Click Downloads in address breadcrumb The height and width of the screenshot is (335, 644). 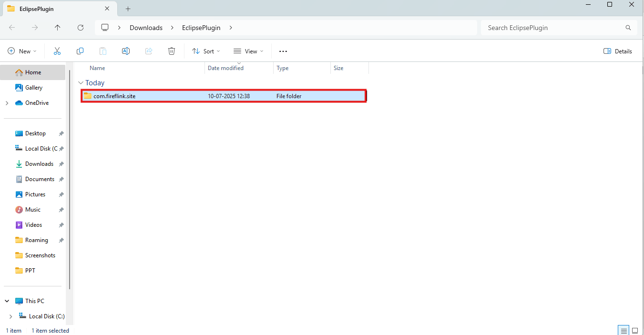point(146,28)
